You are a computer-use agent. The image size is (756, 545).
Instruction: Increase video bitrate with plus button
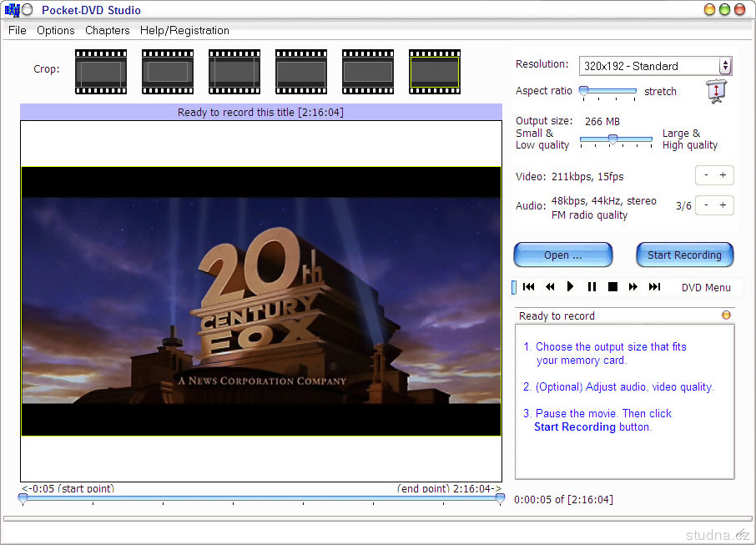[723, 175]
